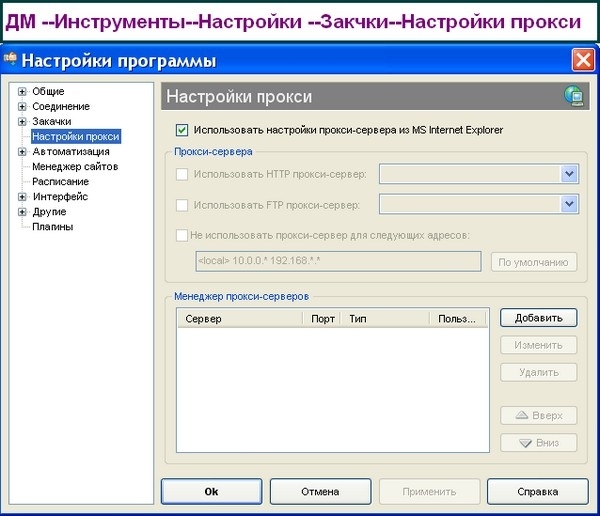Click the program icon in the title bar
This screenshot has width=600, height=516.
(x=11, y=59)
